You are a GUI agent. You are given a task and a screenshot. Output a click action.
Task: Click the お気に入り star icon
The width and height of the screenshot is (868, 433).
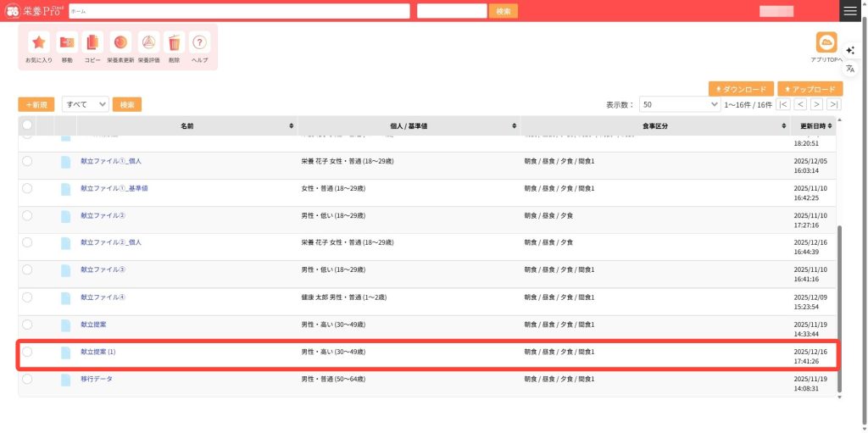38,42
